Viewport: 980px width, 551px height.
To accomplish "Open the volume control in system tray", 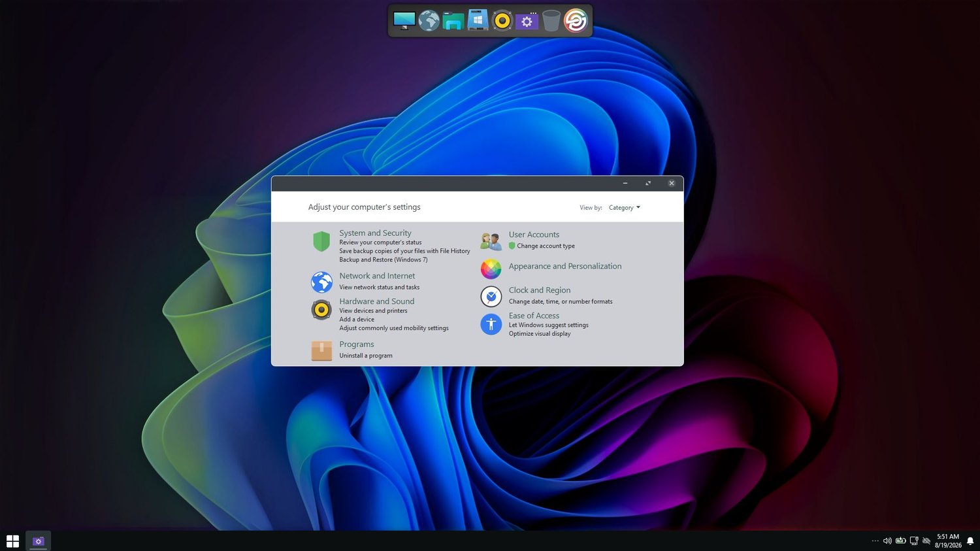I will 887,541.
